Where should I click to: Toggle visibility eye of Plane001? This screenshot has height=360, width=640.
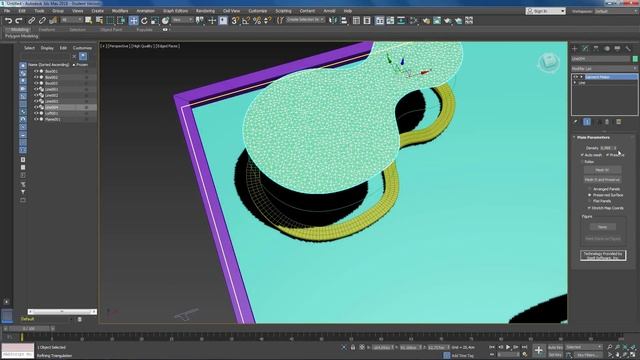click(x=36, y=119)
